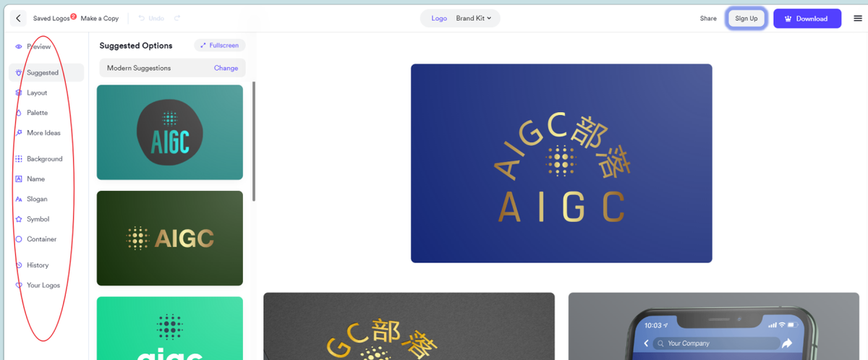The width and height of the screenshot is (868, 360).
Task: Click the History clock icon
Action: click(x=19, y=265)
